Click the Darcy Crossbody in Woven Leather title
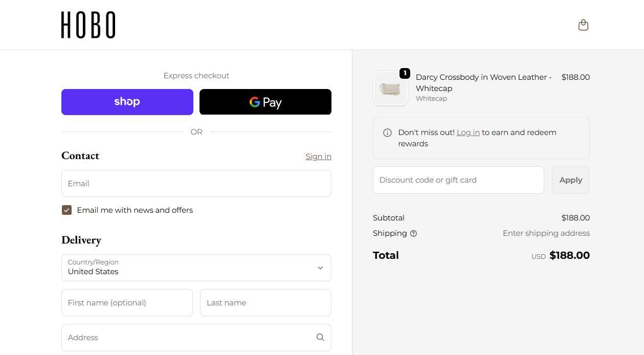The width and height of the screenshot is (644, 355). click(x=483, y=83)
